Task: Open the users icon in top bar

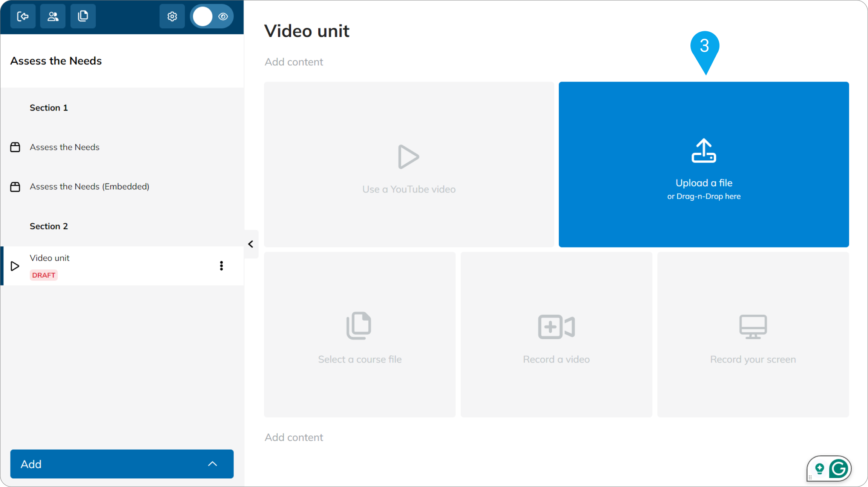Action: tap(53, 16)
